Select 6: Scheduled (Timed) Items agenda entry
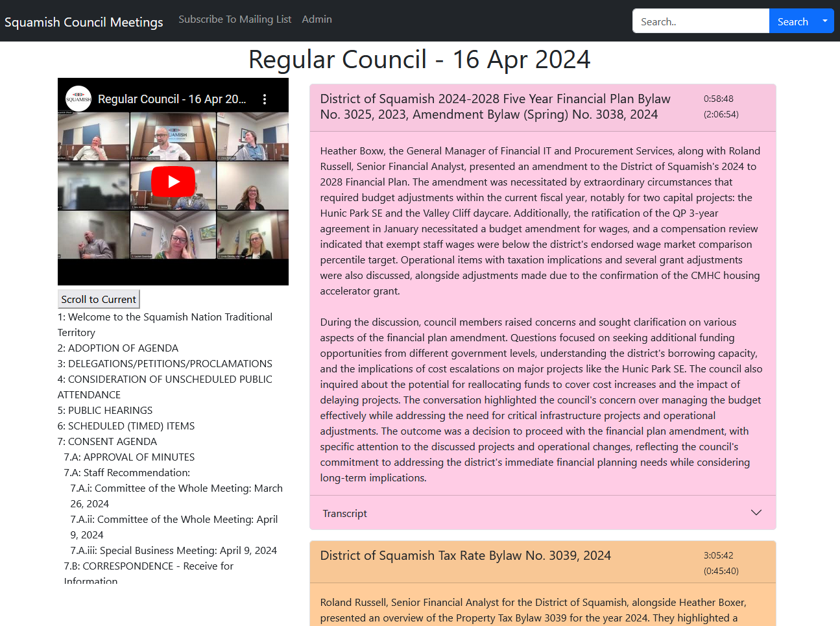The image size is (840, 626). click(126, 426)
